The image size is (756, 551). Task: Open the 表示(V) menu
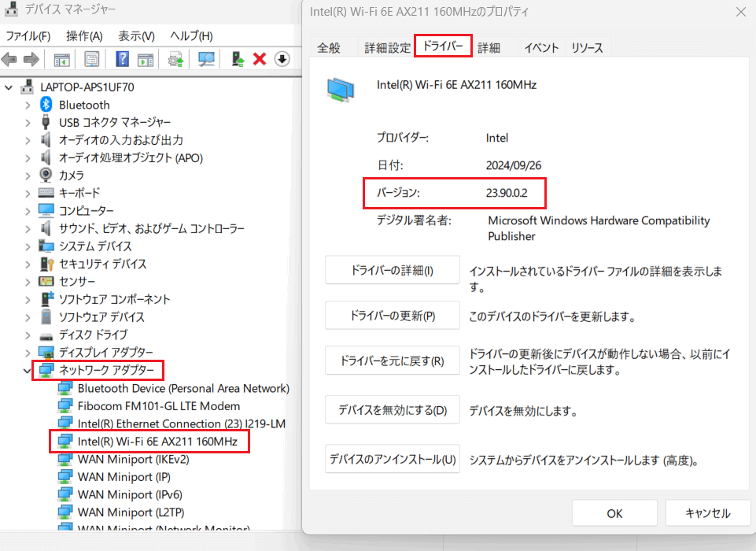click(x=136, y=35)
